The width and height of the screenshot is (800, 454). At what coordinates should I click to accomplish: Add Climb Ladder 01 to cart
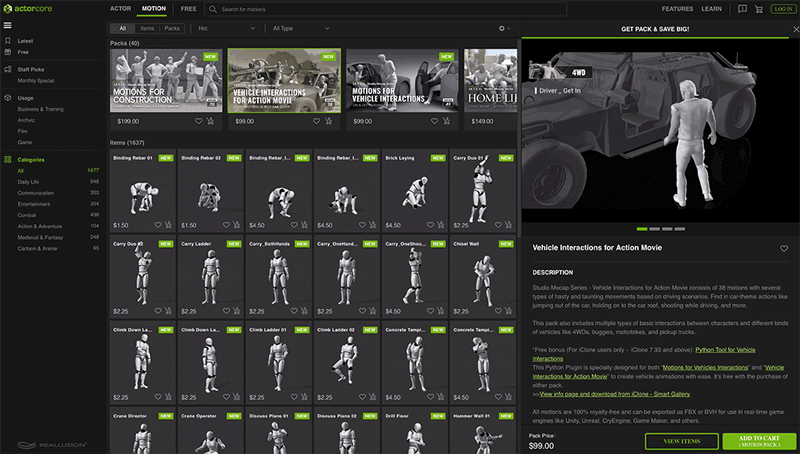coord(304,397)
